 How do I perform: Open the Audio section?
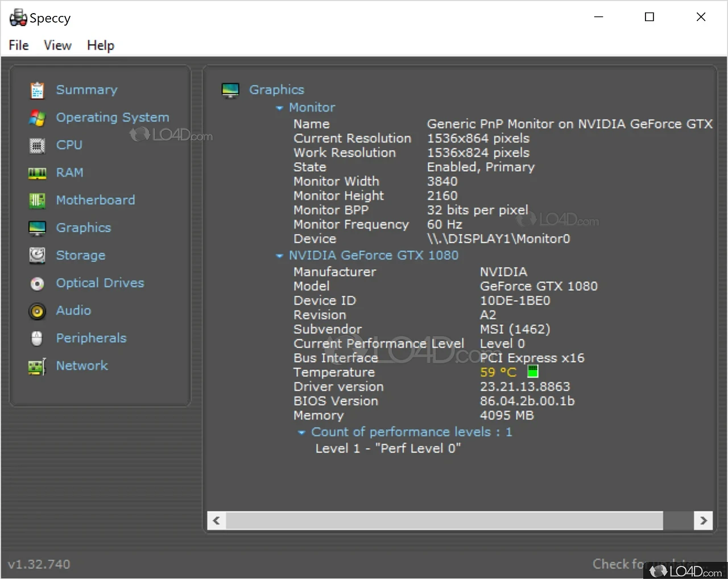73,311
